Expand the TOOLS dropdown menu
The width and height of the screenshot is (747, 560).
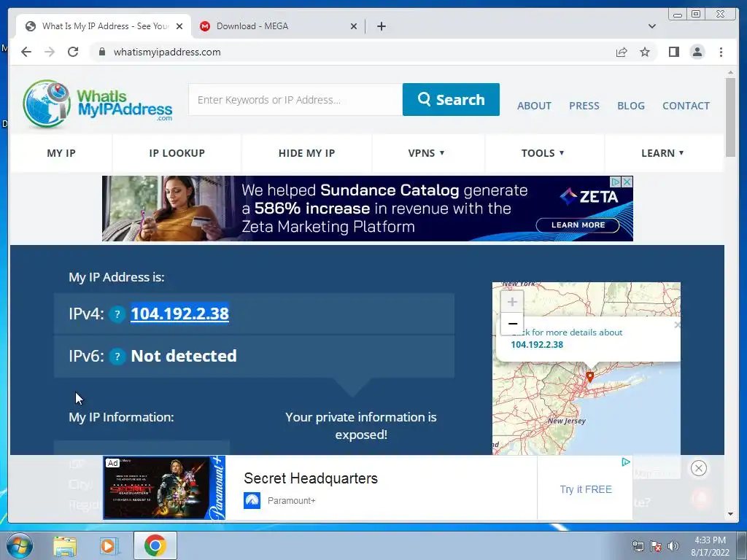[x=543, y=153]
